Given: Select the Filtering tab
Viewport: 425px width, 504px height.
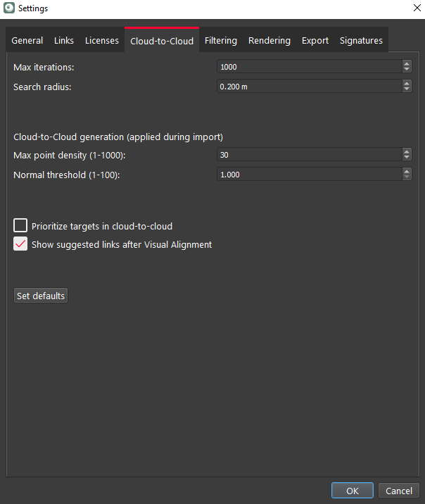Looking at the screenshot, I should (221, 41).
